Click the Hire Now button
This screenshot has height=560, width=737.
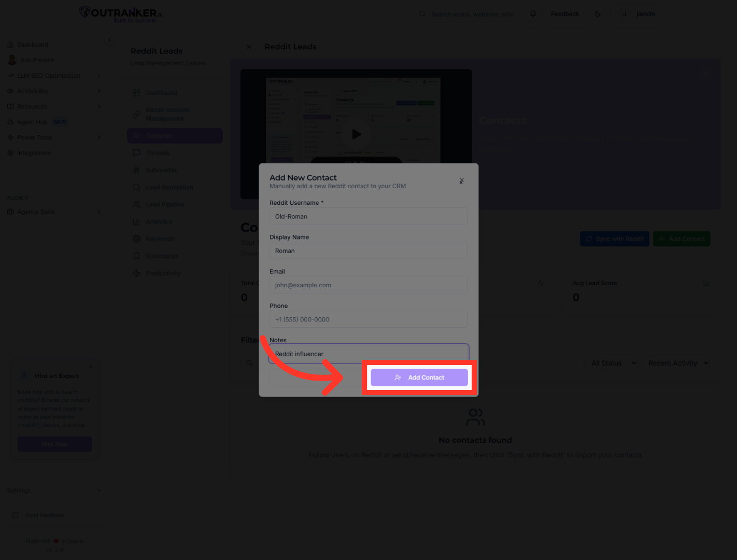click(54, 444)
